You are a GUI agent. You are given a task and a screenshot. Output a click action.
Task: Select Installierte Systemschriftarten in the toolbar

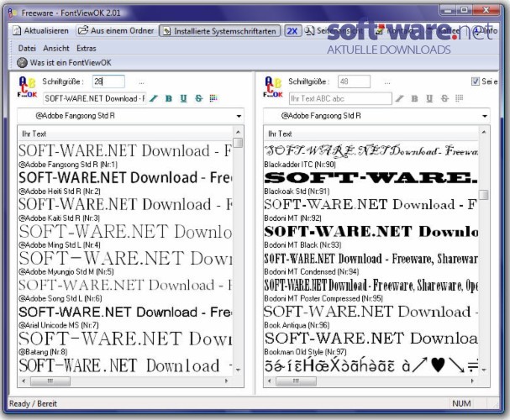tap(219, 31)
